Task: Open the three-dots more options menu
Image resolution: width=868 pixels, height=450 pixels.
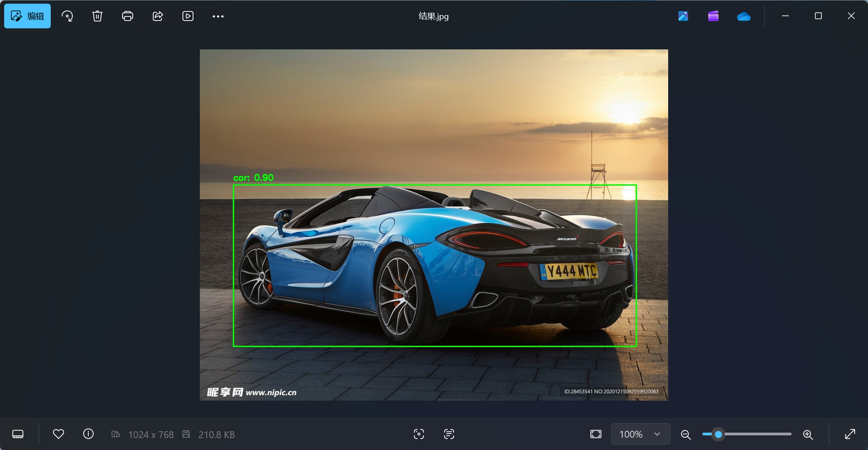Action: 218,16
